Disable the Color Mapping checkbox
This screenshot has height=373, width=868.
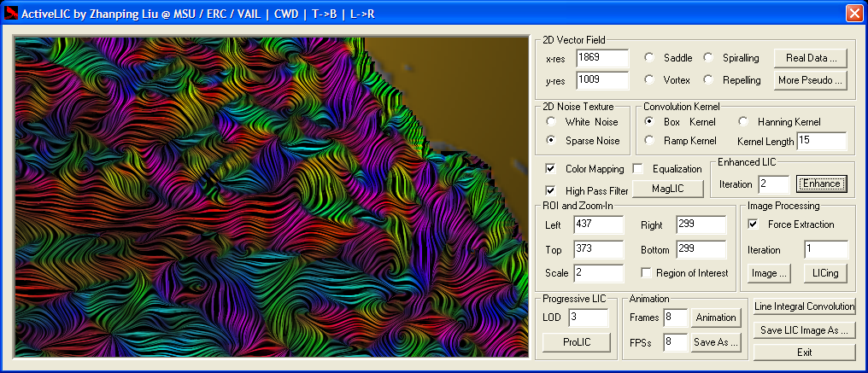(551, 168)
